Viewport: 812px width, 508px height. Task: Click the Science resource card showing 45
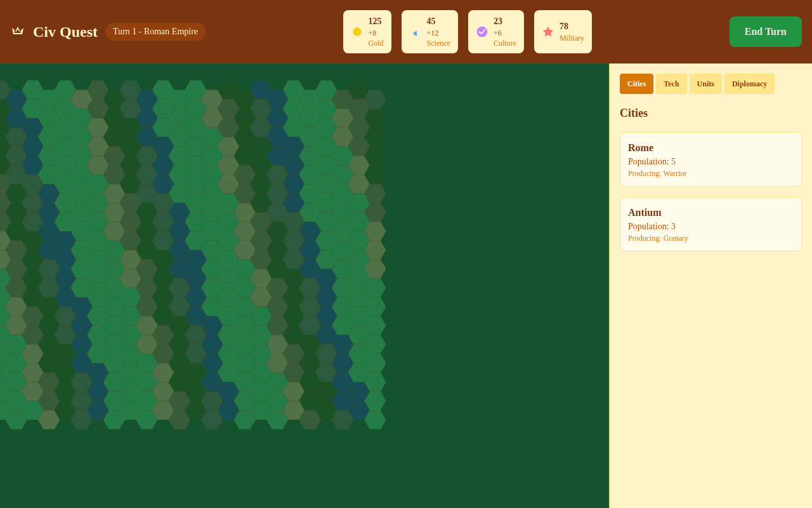point(429,31)
